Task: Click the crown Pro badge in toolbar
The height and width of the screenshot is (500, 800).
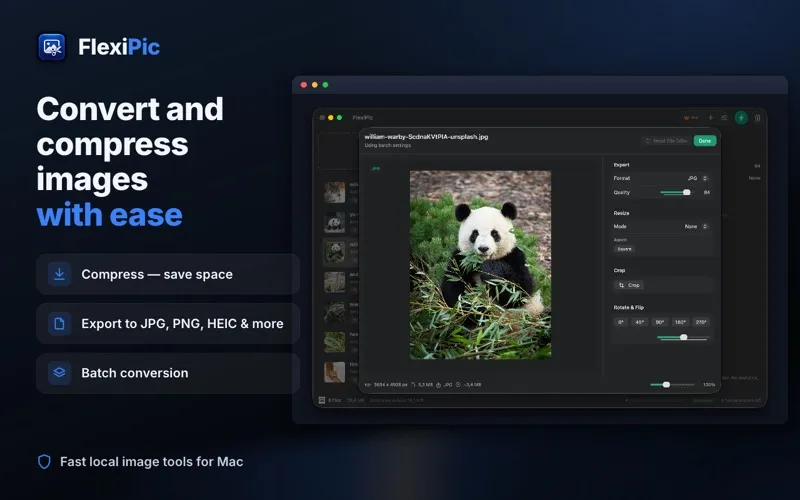Action: point(691,118)
